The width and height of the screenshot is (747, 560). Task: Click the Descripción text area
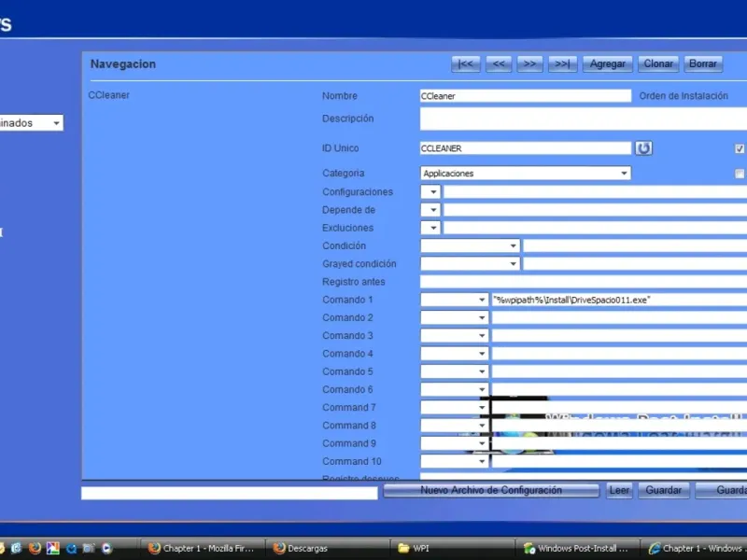584,119
